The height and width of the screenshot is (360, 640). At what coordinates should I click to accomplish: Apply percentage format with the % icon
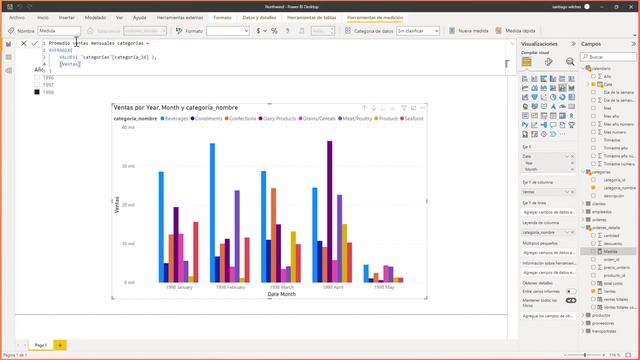(x=274, y=31)
